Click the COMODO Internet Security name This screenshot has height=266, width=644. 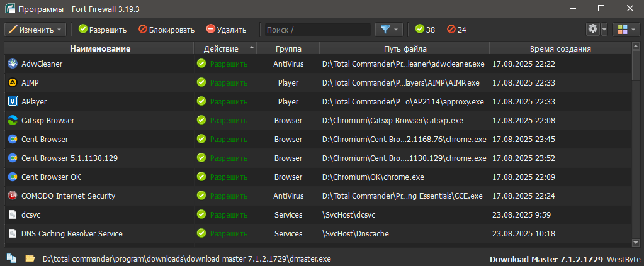click(68, 196)
